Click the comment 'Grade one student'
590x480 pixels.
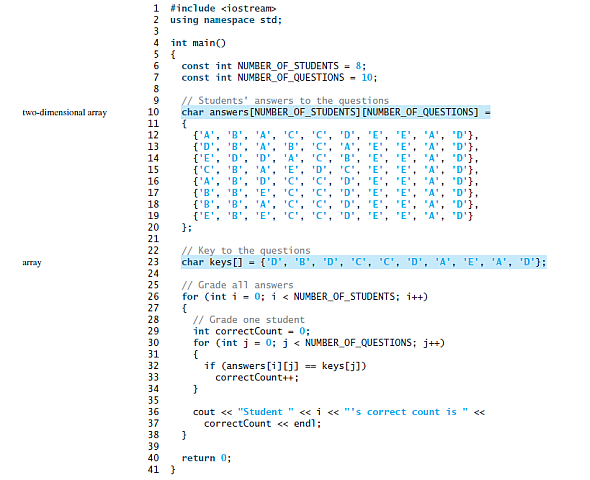pyautogui.click(x=249, y=320)
